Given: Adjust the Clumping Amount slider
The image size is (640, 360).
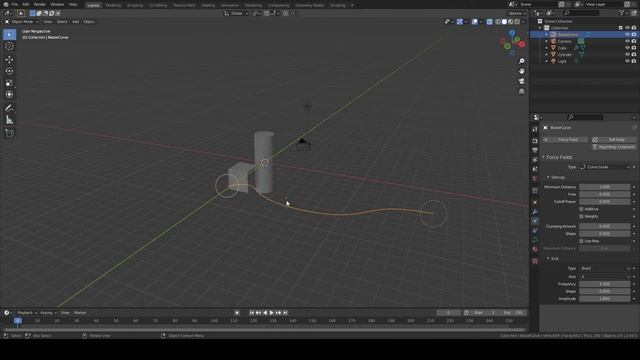Looking at the screenshot, I should pyautogui.click(x=604, y=226).
